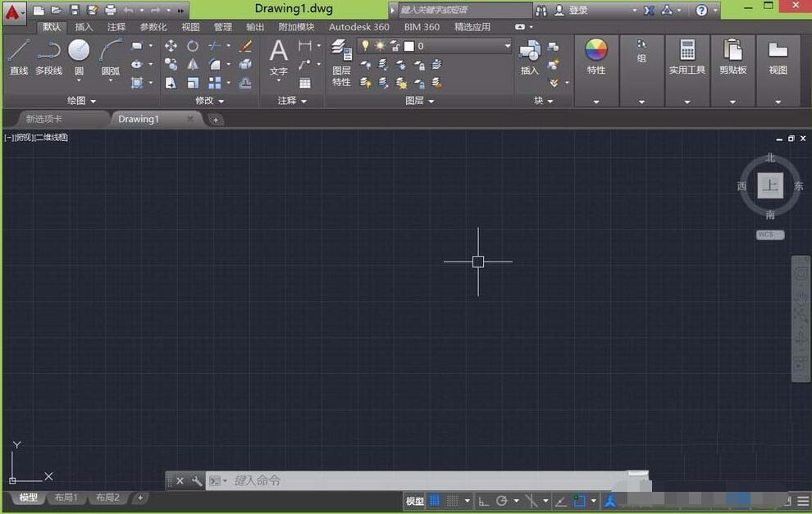Screen dimensions: 812x514
Task: Toggle the grid display in status bar
Action: tap(435, 501)
